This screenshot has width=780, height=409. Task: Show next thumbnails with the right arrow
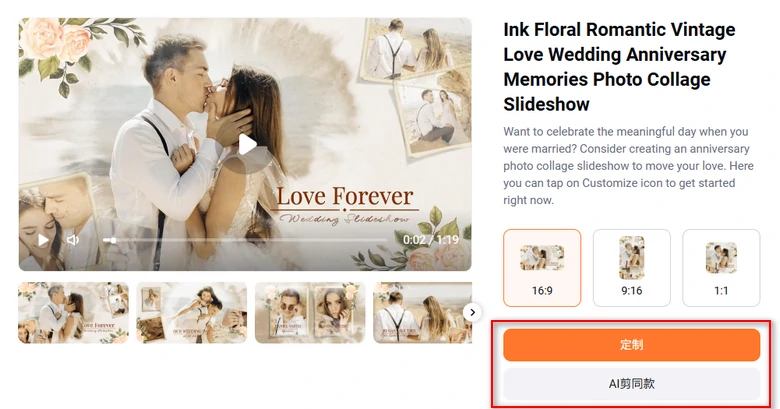pos(473,312)
